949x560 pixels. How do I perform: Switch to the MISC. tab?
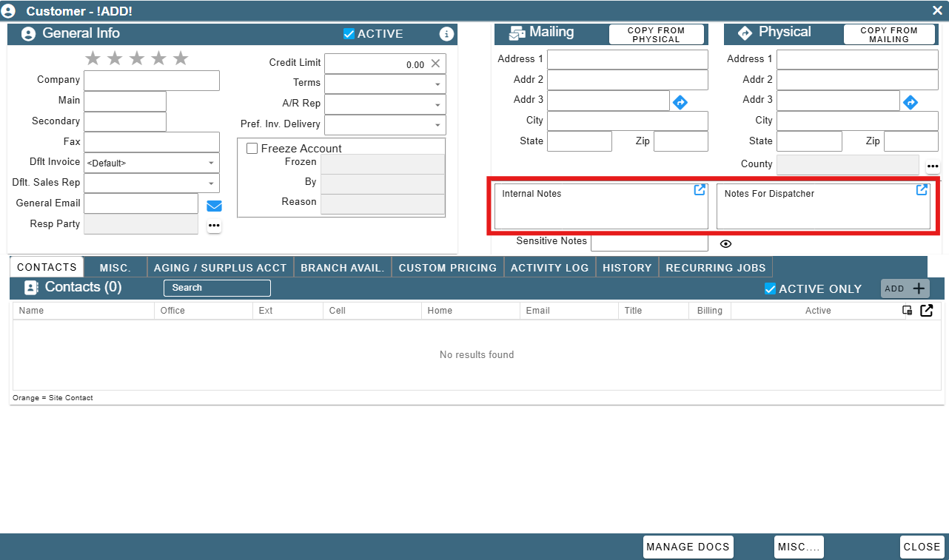pyautogui.click(x=115, y=268)
